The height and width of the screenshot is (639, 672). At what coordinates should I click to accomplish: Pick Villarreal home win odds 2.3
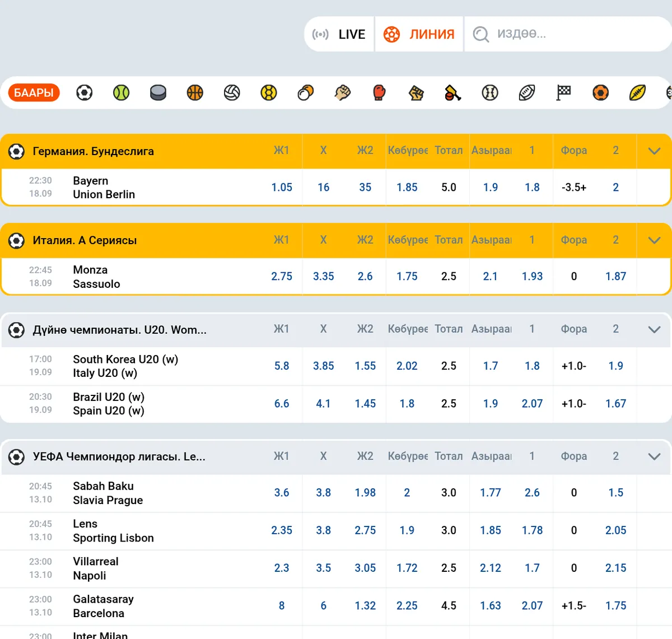(282, 568)
